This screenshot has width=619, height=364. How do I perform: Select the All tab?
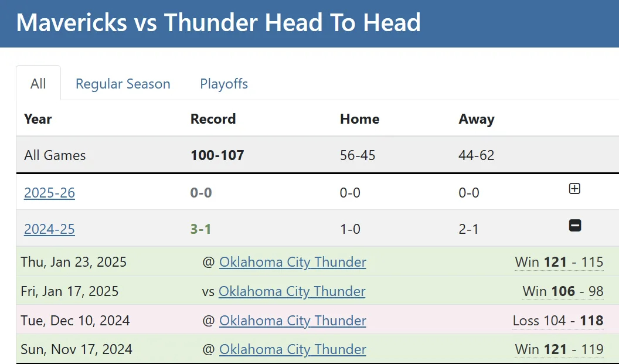tap(38, 83)
